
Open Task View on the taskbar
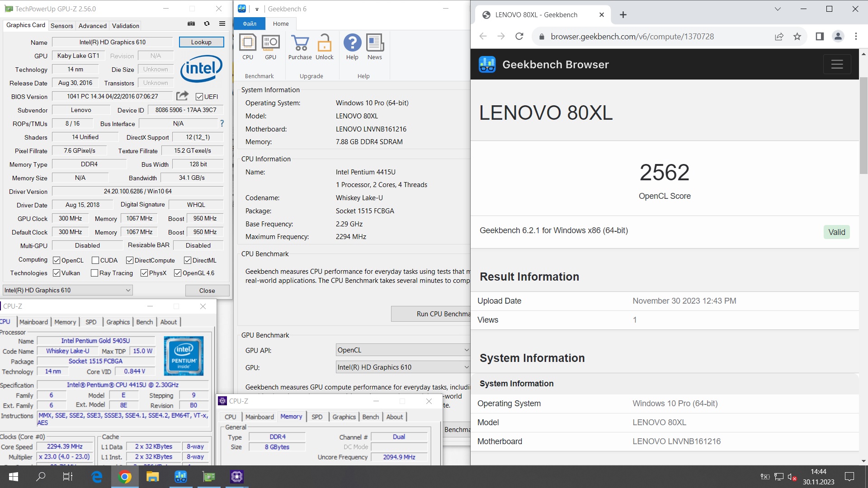pyautogui.click(x=68, y=477)
